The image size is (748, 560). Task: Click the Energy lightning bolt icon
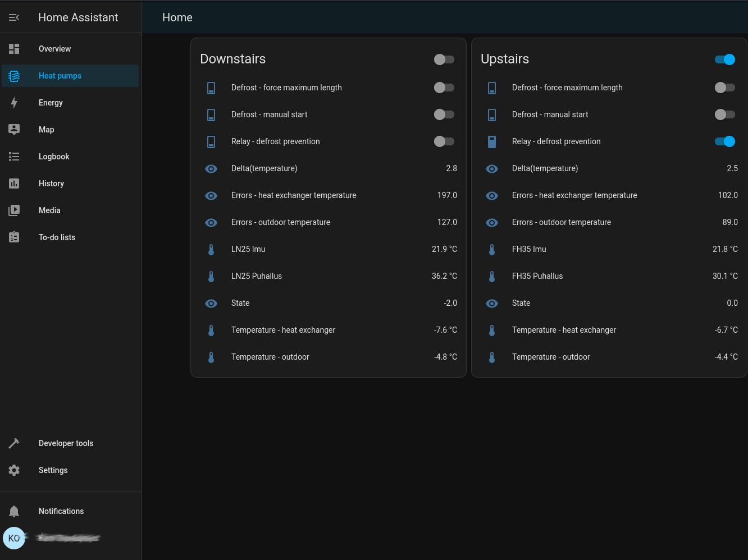pyautogui.click(x=14, y=103)
